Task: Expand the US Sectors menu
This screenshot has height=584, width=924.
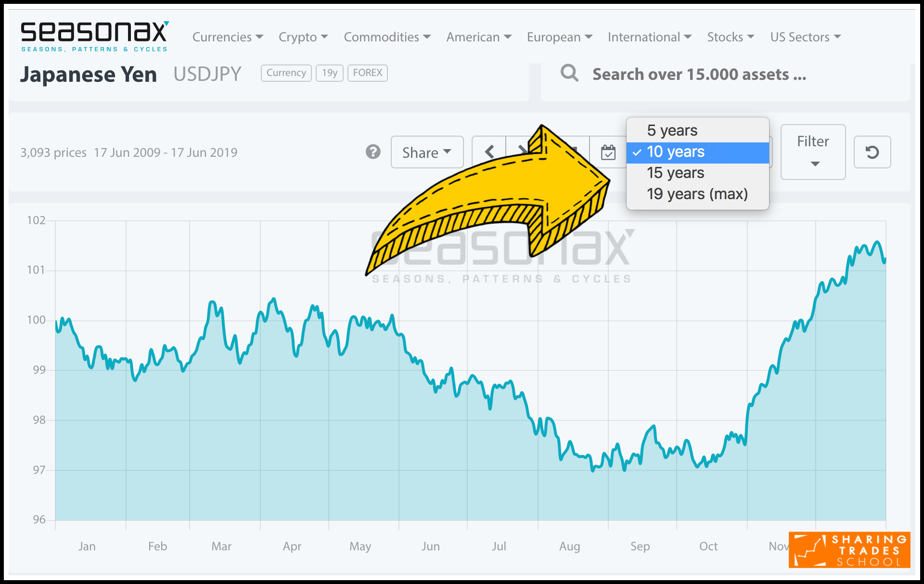Action: 805,37
